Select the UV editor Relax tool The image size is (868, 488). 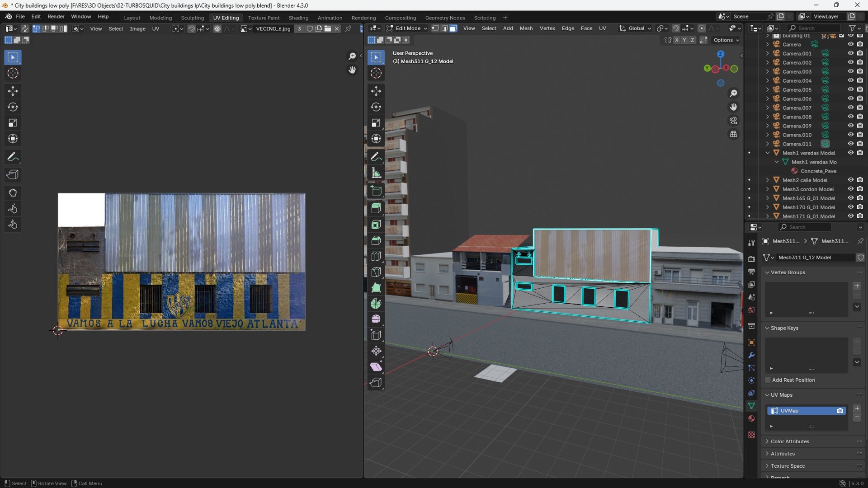pyautogui.click(x=13, y=209)
